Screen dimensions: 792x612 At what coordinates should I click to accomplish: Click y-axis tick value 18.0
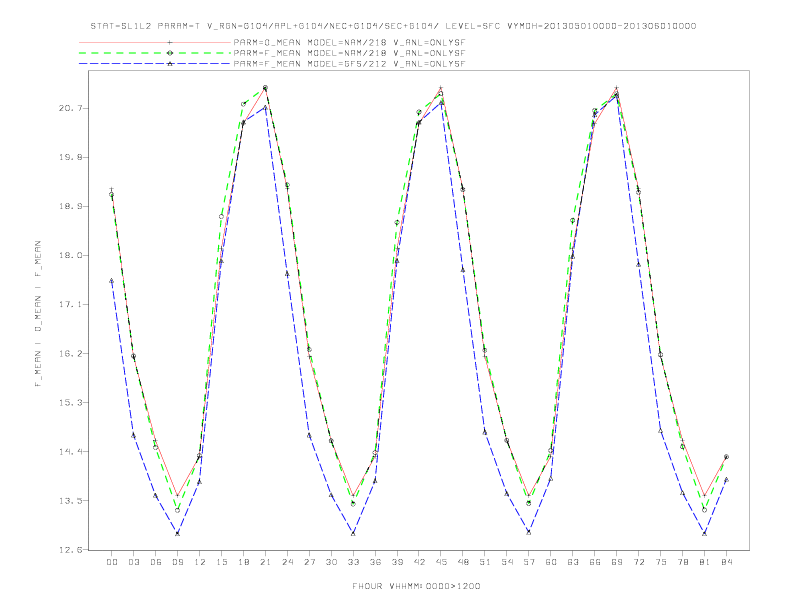click(x=70, y=256)
